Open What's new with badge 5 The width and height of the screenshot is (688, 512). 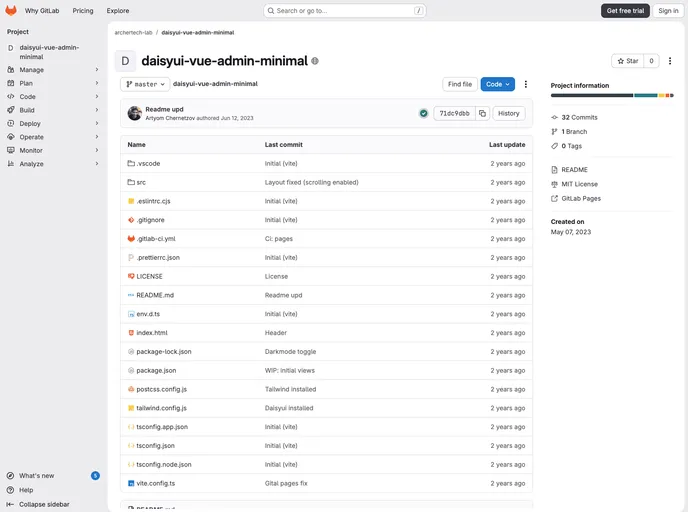53,476
